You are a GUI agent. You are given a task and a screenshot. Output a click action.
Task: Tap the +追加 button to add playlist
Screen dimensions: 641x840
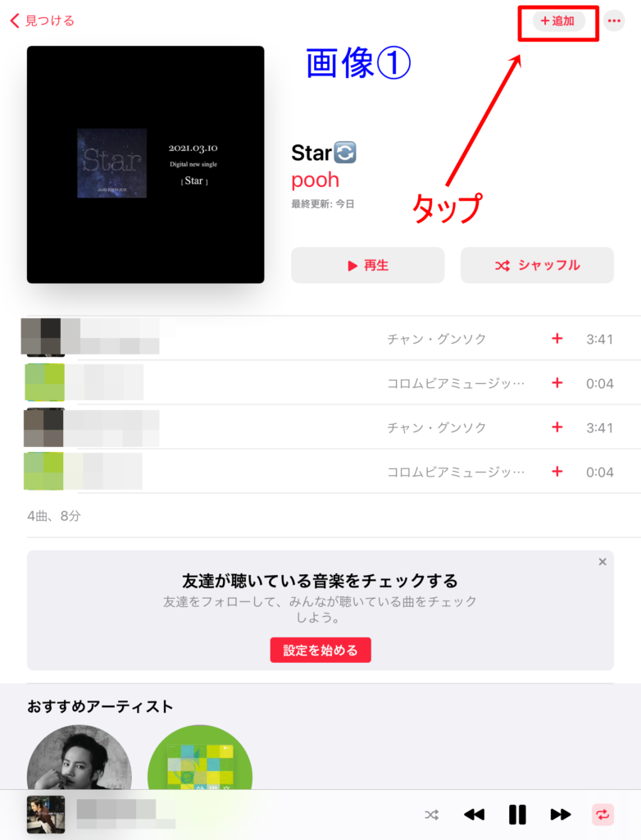point(558,21)
